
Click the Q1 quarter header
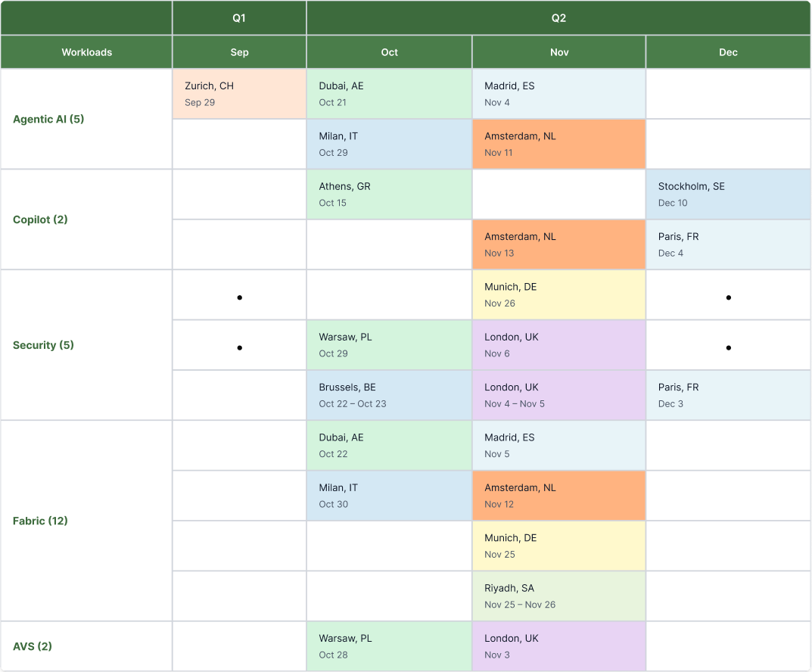coord(239,18)
